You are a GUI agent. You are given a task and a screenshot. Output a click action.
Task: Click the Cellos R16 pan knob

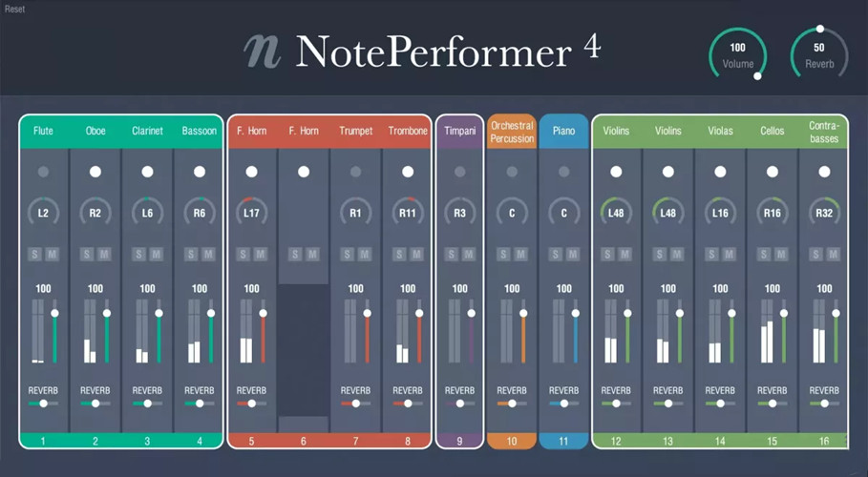pyautogui.click(x=773, y=213)
